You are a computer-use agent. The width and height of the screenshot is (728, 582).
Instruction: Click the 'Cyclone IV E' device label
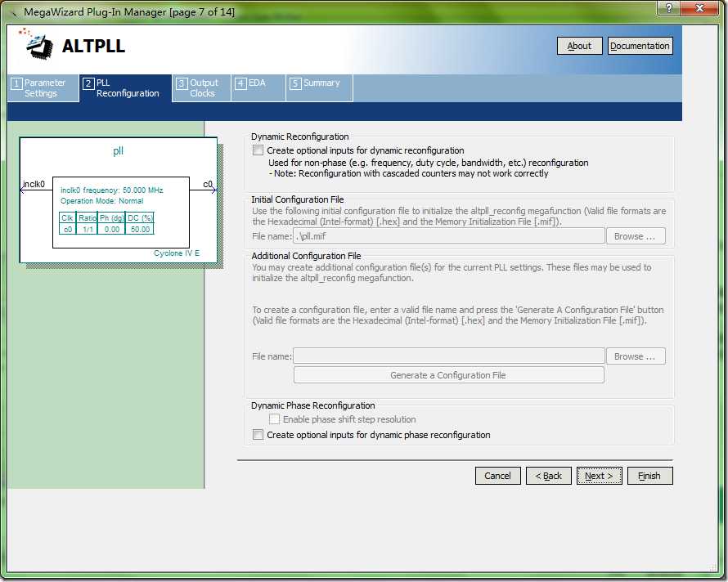177,253
